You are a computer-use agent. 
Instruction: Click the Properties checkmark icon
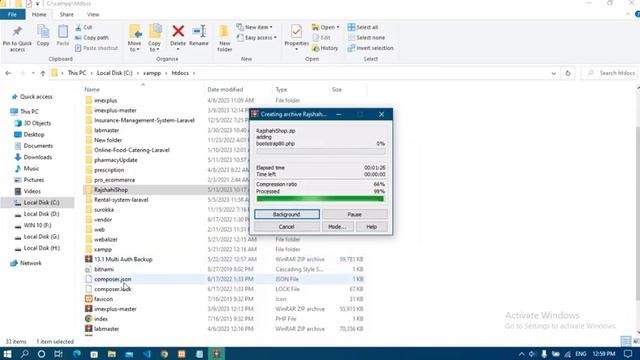pos(296,31)
